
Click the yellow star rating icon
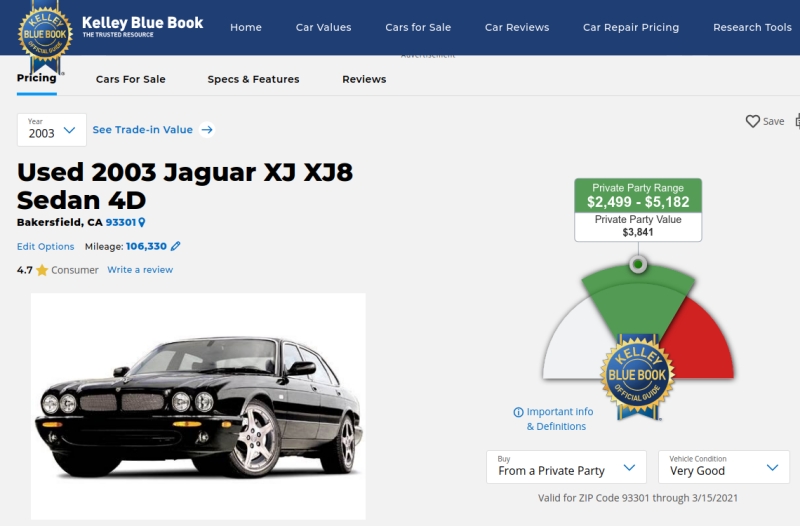pyautogui.click(x=42, y=270)
